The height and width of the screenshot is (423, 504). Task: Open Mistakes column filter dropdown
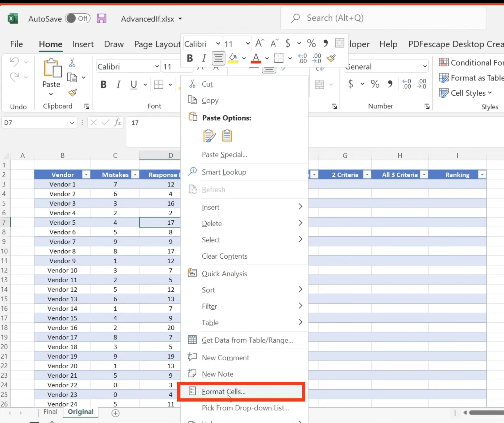click(135, 175)
